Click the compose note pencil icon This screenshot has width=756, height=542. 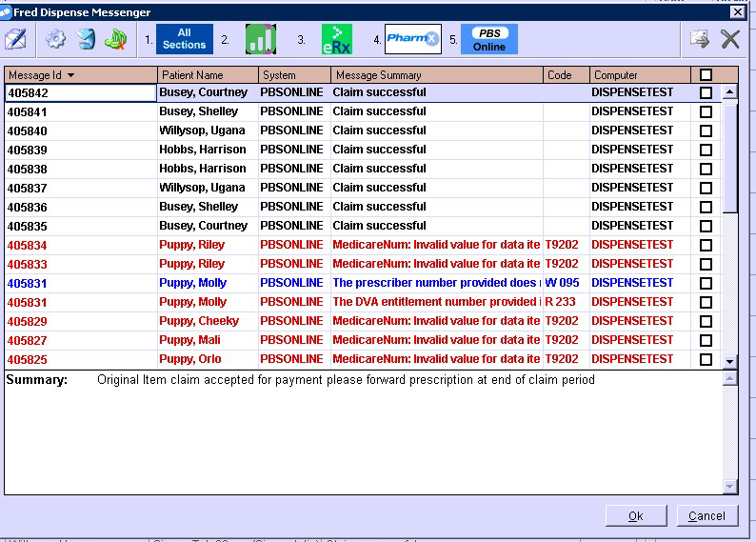[x=15, y=39]
